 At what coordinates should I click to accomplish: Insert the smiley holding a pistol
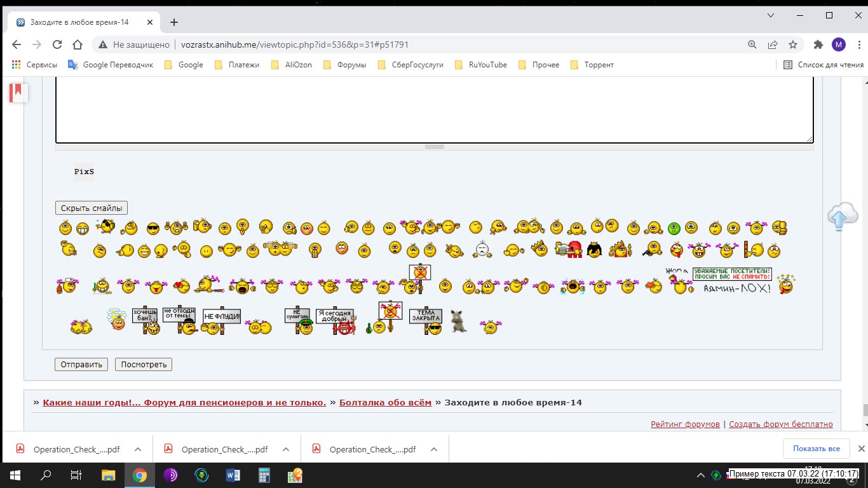tap(653, 249)
